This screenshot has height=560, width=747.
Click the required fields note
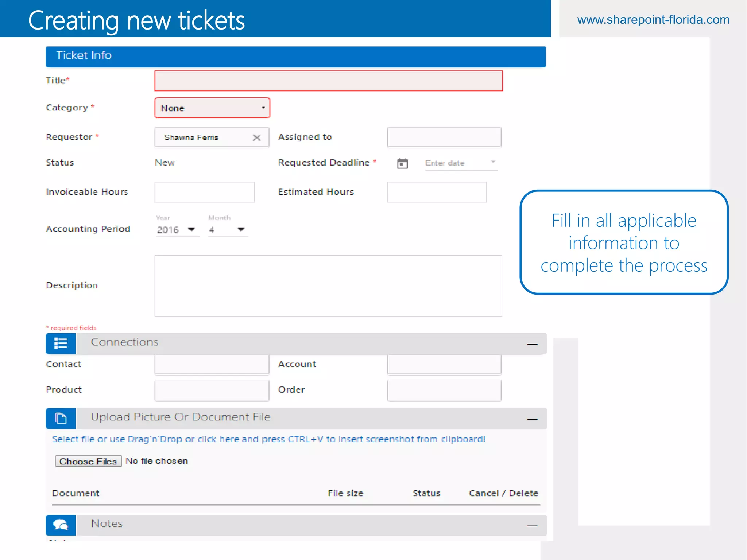(71, 328)
